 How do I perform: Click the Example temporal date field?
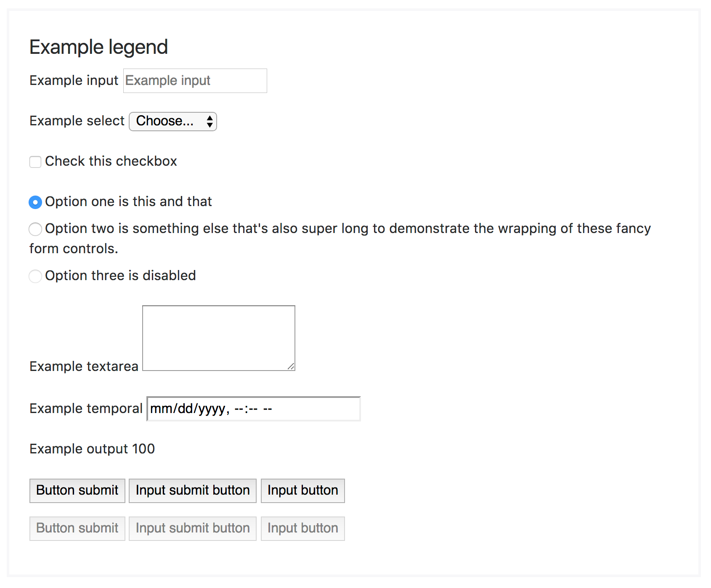(x=253, y=409)
